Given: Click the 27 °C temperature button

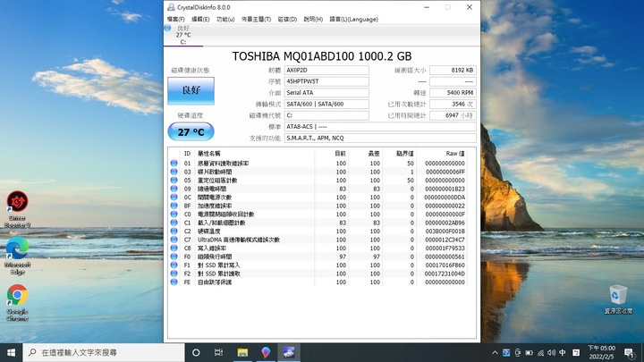Looking at the screenshot, I should [x=191, y=131].
